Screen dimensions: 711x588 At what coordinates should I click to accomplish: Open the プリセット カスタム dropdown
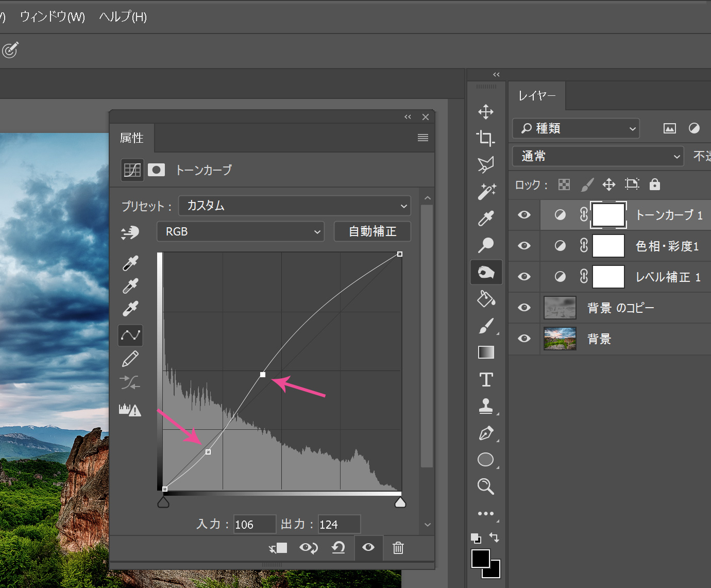[294, 206]
